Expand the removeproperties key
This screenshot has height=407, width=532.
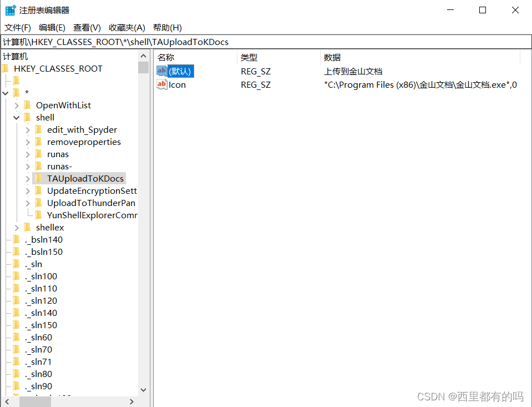point(28,142)
